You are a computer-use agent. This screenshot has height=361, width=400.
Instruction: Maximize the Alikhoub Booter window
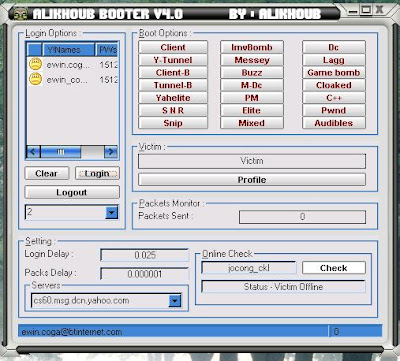[366, 10]
